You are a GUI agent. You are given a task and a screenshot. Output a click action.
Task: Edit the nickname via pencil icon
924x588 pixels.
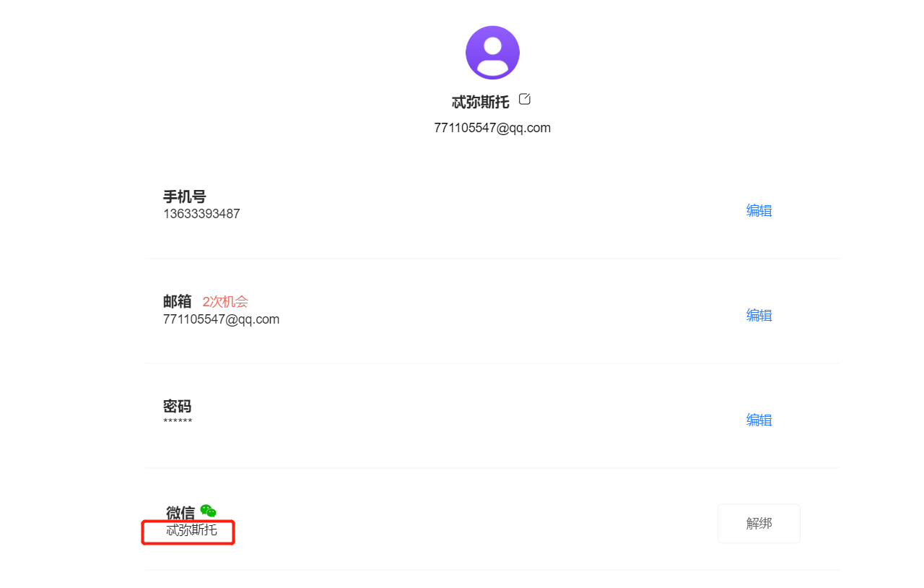click(x=525, y=99)
